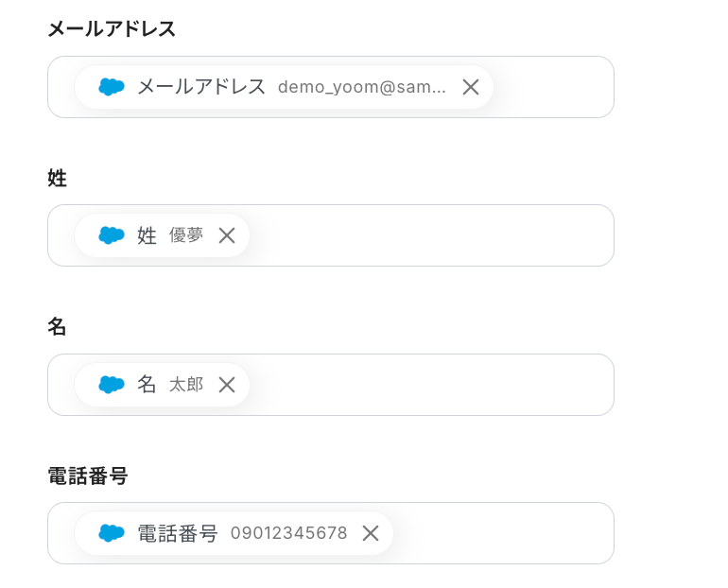Click the 優夢 value in 姓 chip
The width and height of the screenshot is (728, 588).
(186, 235)
